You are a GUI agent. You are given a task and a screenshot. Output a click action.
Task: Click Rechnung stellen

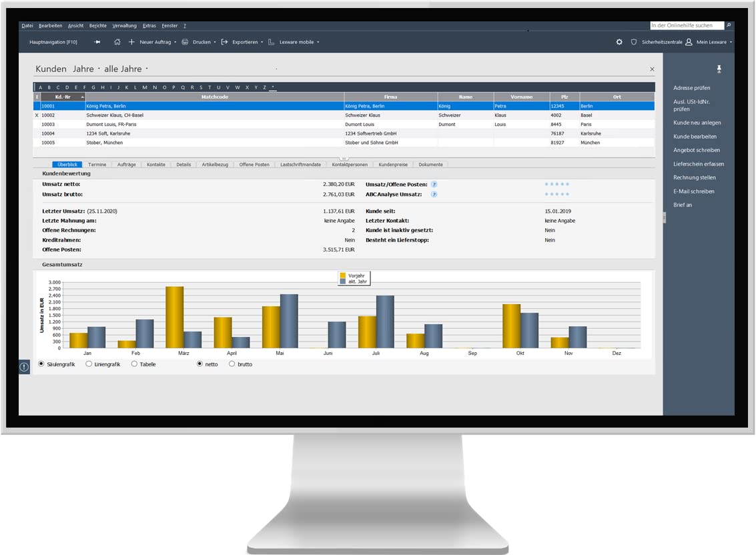point(695,177)
